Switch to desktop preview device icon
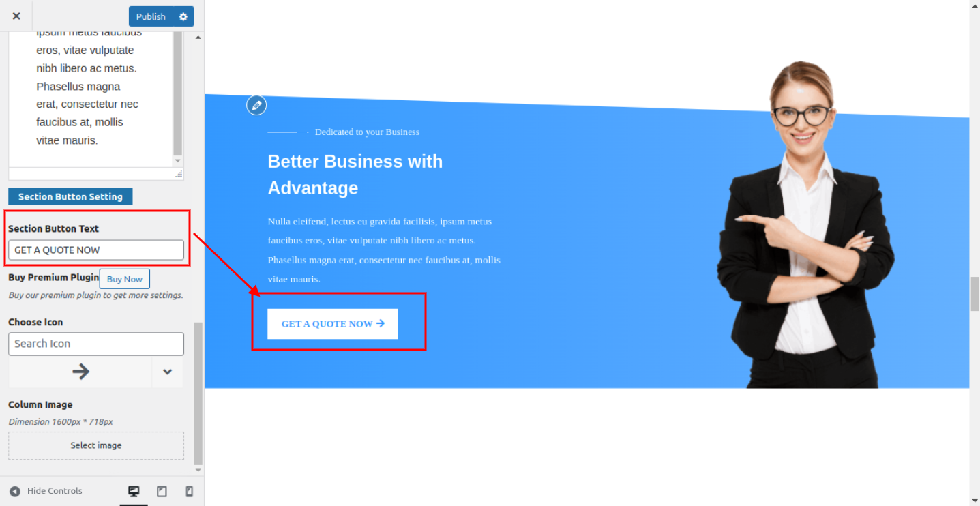Screen dimensions: 980x506 point(134,491)
